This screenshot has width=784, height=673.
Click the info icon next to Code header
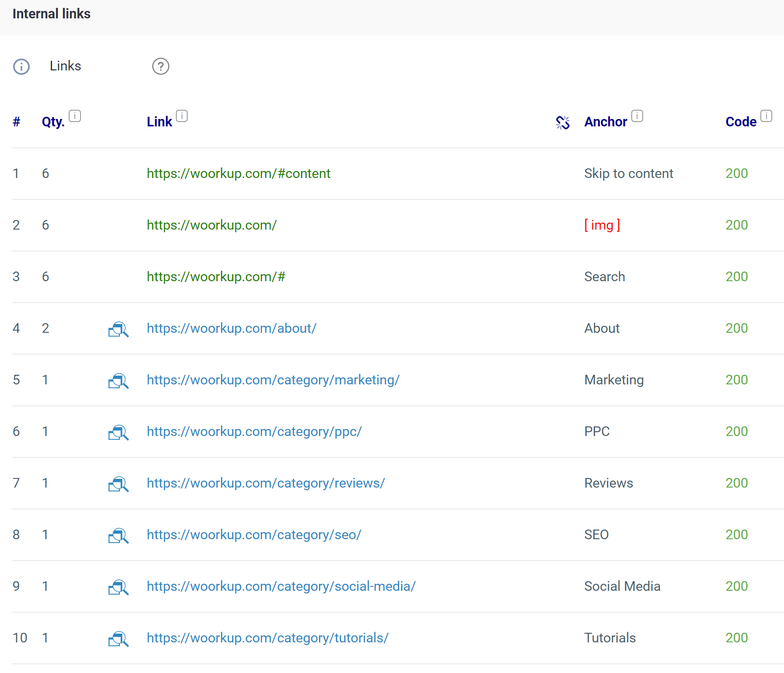point(766,116)
